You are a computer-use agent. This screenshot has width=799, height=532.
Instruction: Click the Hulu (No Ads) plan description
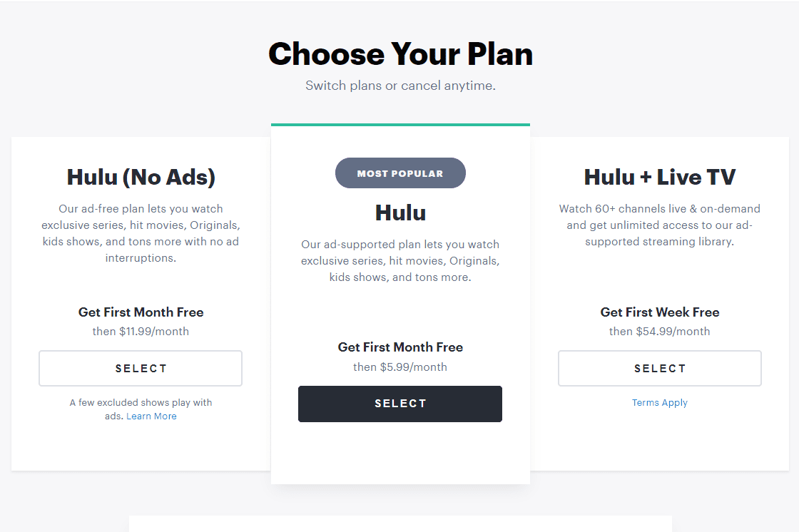[141, 232]
